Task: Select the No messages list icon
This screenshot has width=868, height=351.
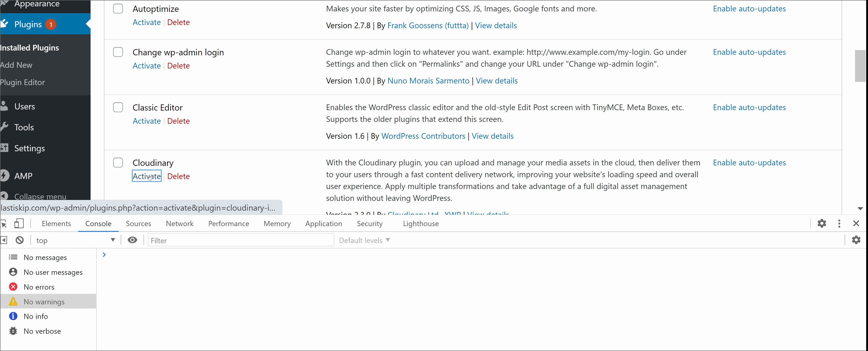Action: point(13,257)
